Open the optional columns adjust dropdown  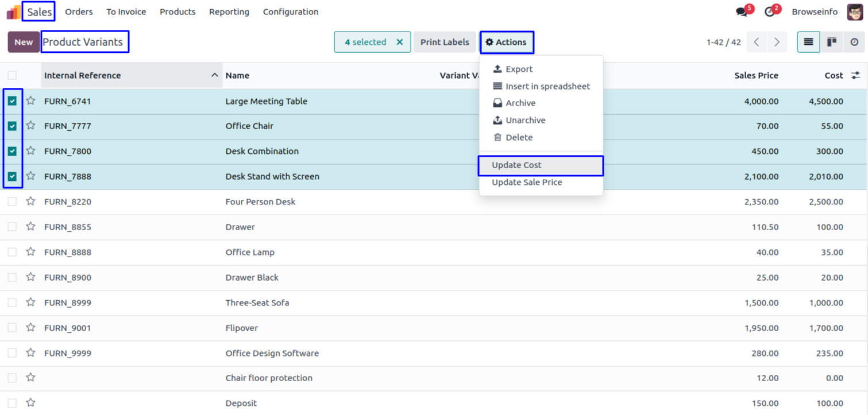click(x=855, y=75)
